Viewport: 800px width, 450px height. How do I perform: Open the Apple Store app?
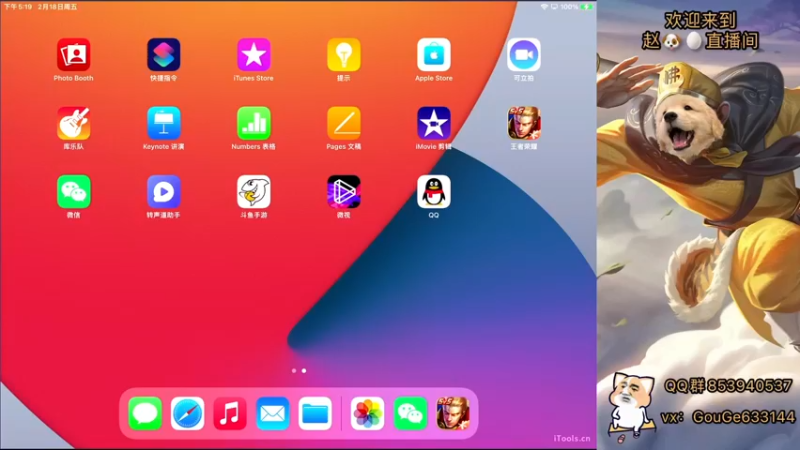point(434,55)
